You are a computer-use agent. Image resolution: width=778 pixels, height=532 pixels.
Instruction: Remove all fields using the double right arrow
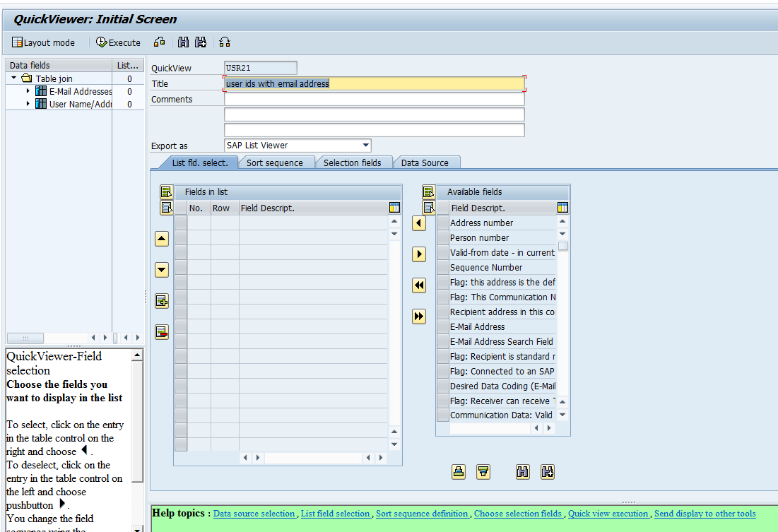pyautogui.click(x=419, y=317)
